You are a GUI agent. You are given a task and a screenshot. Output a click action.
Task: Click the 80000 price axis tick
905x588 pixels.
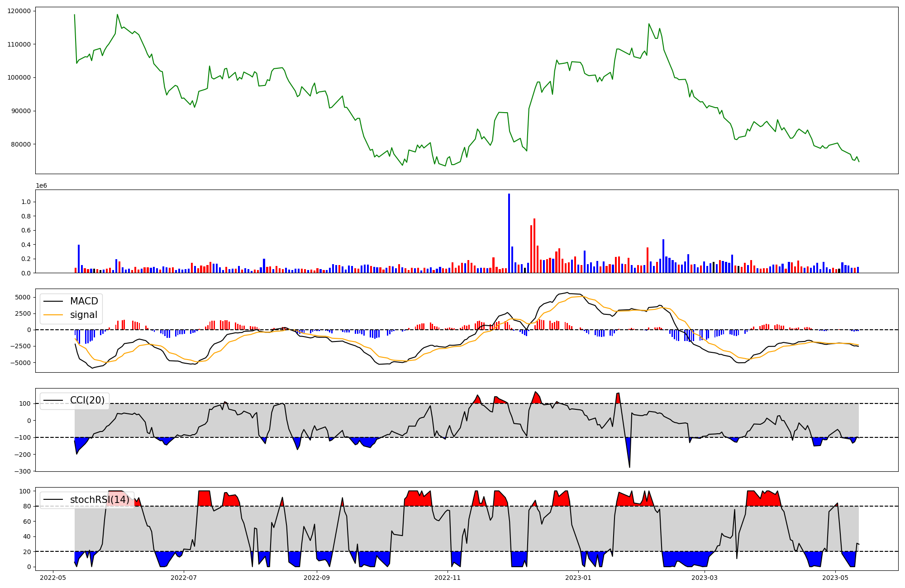tap(21, 144)
